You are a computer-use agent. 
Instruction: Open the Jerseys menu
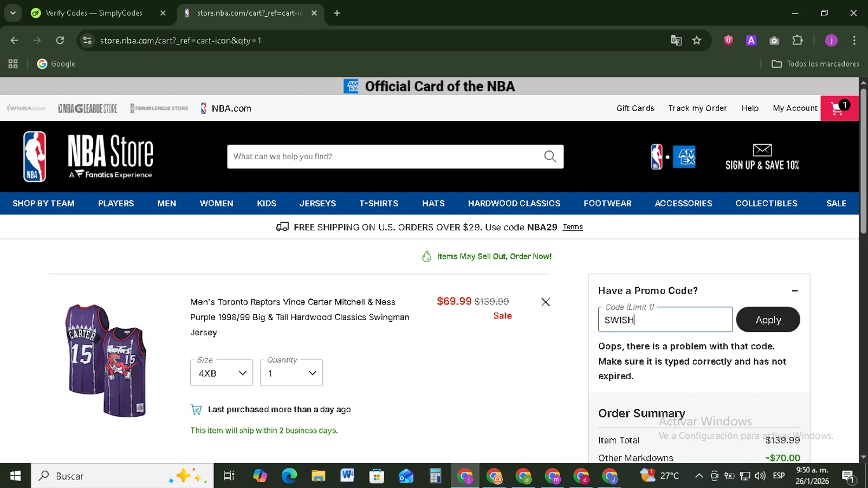click(318, 204)
